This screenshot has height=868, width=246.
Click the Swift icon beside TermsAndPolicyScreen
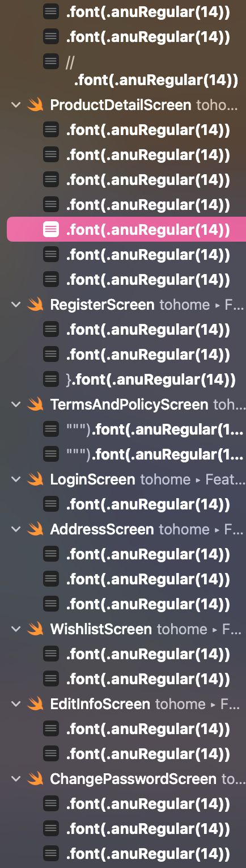36,404
